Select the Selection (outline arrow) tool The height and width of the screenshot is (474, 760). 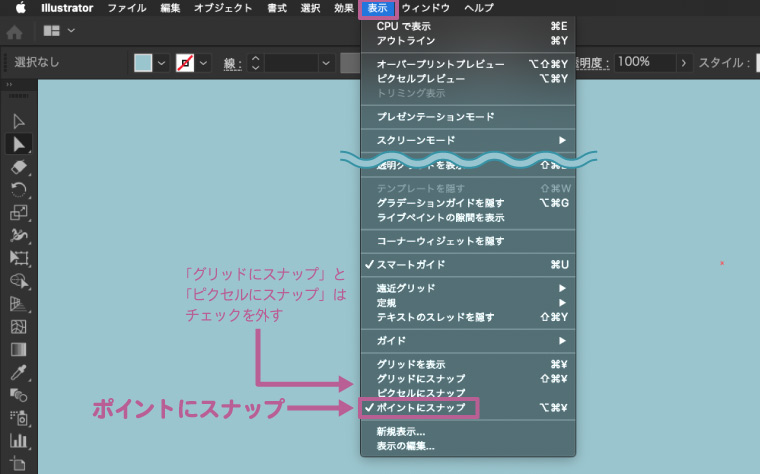pyautogui.click(x=18, y=121)
